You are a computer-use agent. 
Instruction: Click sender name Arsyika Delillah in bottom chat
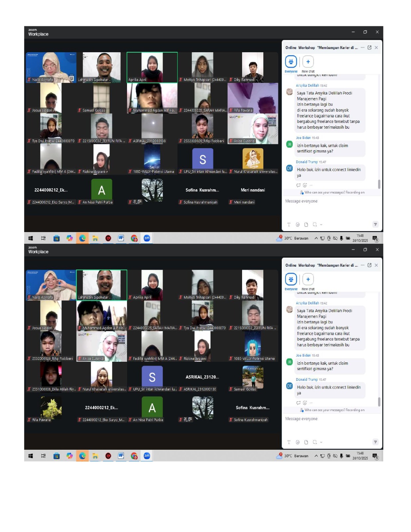point(307,303)
